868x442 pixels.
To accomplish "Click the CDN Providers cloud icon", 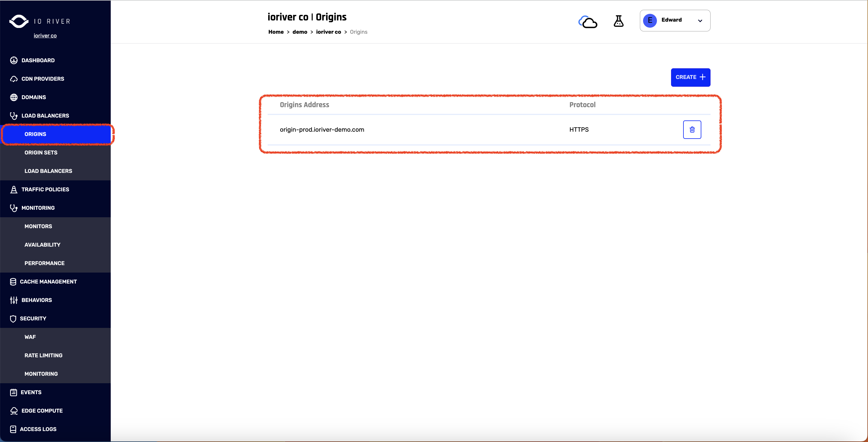I will pos(14,79).
